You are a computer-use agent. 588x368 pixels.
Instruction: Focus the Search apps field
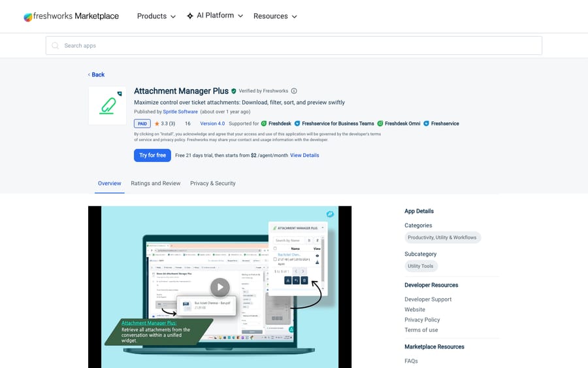click(x=293, y=45)
